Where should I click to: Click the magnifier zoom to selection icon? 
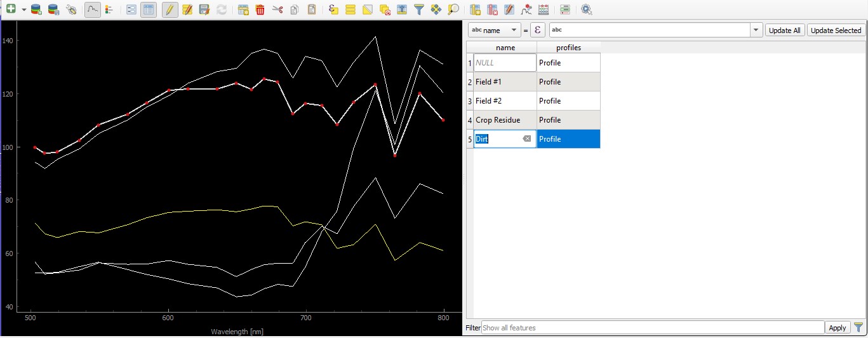pyautogui.click(x=453, y=10)
